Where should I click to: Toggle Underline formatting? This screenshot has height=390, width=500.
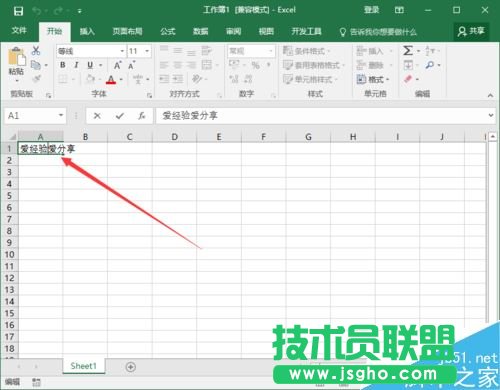click(x=90, y=65)
